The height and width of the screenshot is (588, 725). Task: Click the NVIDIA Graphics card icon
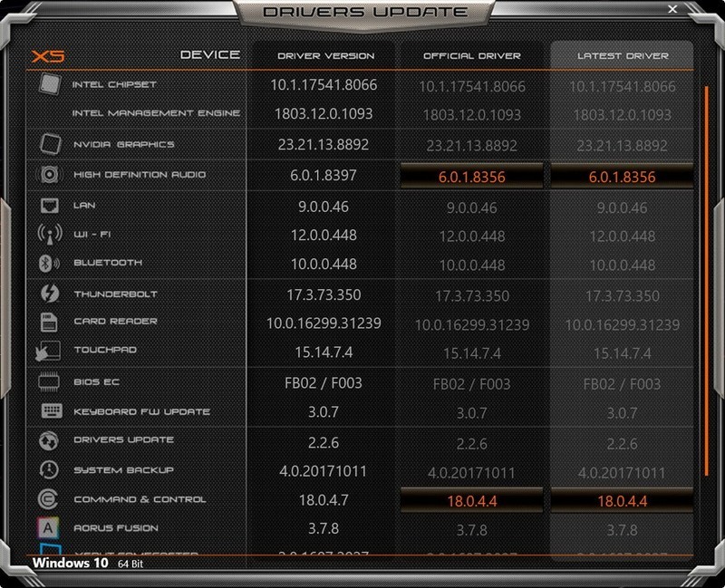click(x=50, y=144)
